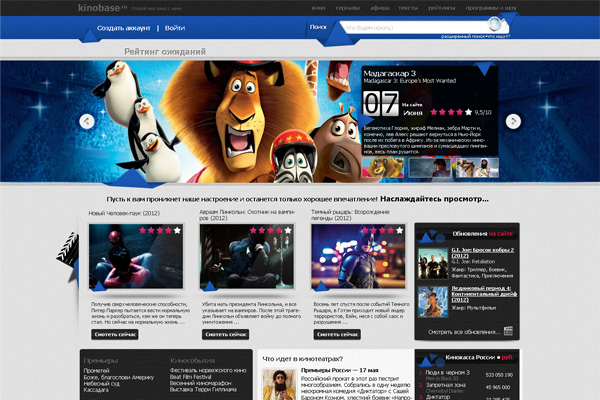Select Madagascar thumbnail in banner strip
This screenshot has height=400, width=600.
point(383,168)
